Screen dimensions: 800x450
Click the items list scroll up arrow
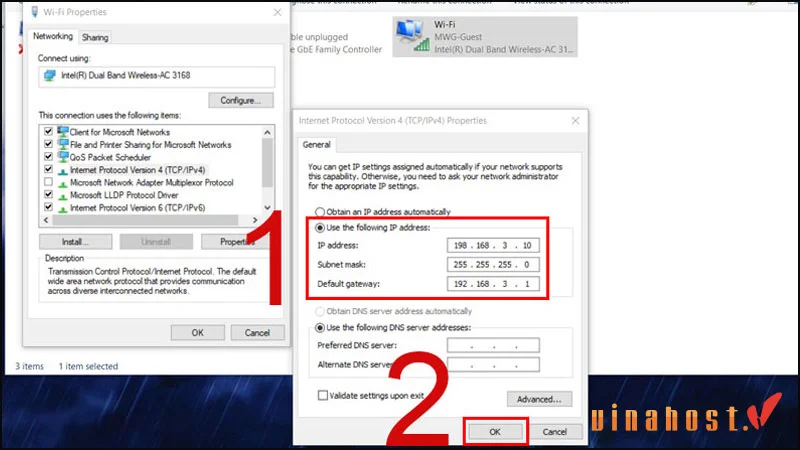[x=267, y=132]
